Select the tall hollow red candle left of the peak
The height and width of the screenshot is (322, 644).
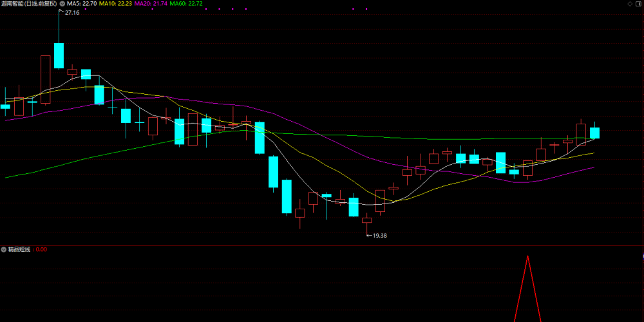[45, 79]
